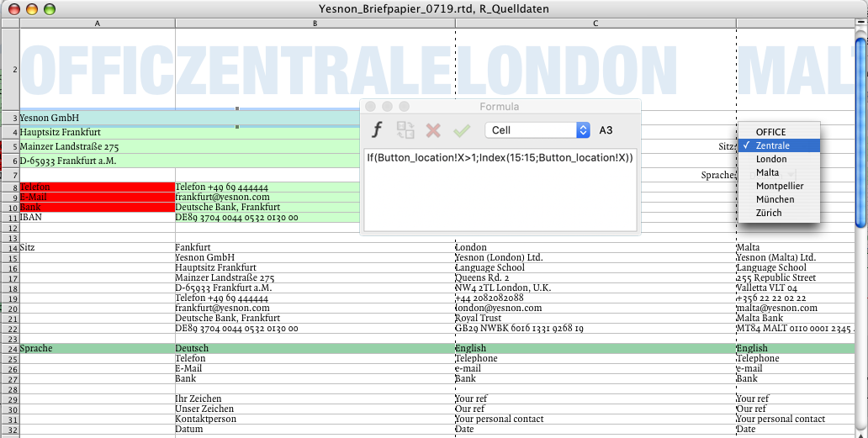Image resolution: width=868 pixels, height=438 pixels.
Task: Pick London in the Sitz popup list
Action: point(771,159)
